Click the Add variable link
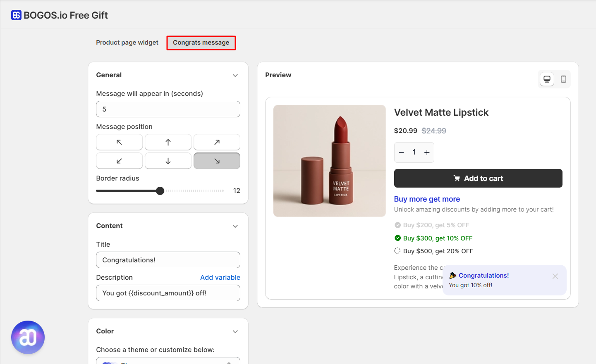596x364 pixels. coord(220,277)
